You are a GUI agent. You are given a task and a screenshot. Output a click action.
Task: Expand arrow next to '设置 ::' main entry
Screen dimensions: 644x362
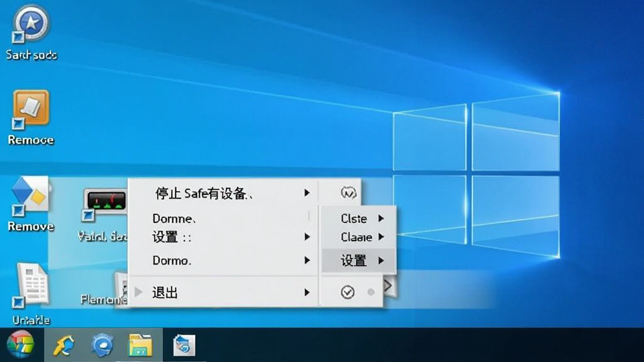coord(307,237)
